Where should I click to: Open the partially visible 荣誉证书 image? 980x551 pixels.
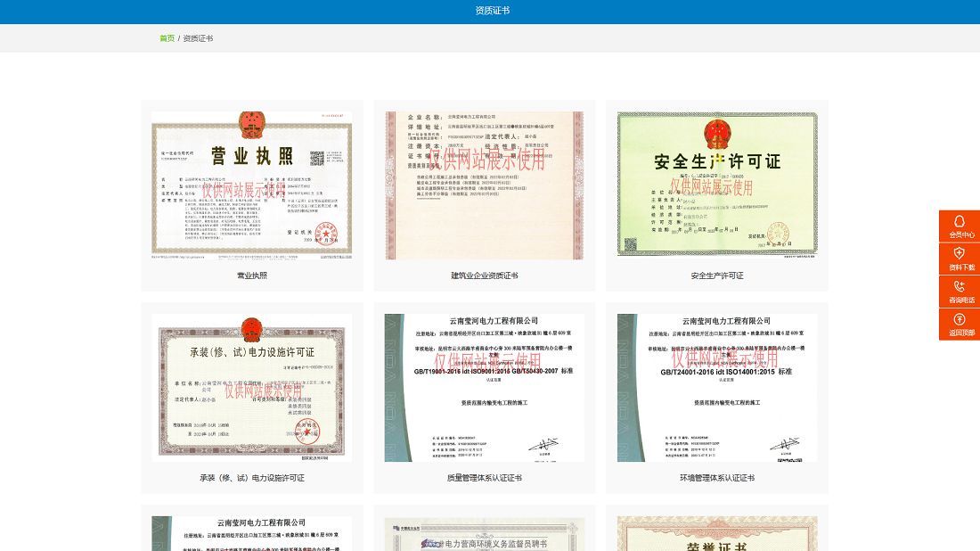point(717,534)
